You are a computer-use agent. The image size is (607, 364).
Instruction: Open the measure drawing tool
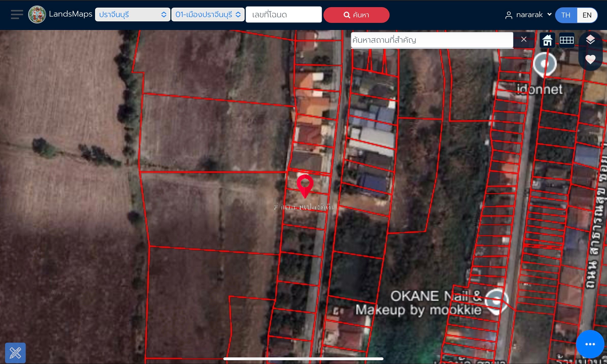click(x=15, y=353)
